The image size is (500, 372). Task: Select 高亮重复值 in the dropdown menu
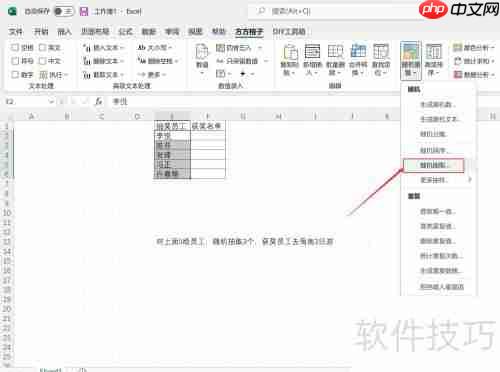437,226
